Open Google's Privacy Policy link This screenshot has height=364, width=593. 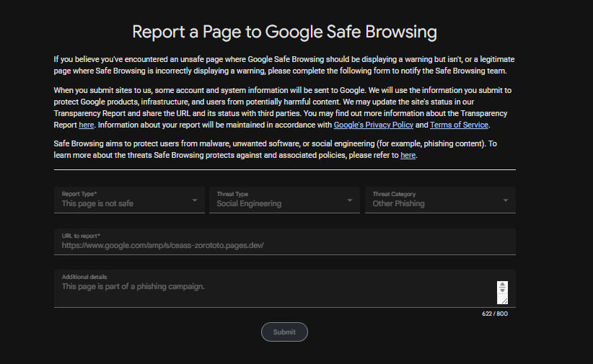373,125
